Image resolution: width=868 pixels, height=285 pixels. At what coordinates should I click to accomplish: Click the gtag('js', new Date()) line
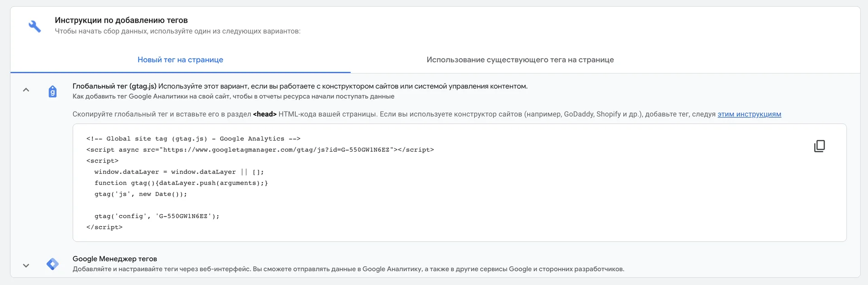pos(141,194)
